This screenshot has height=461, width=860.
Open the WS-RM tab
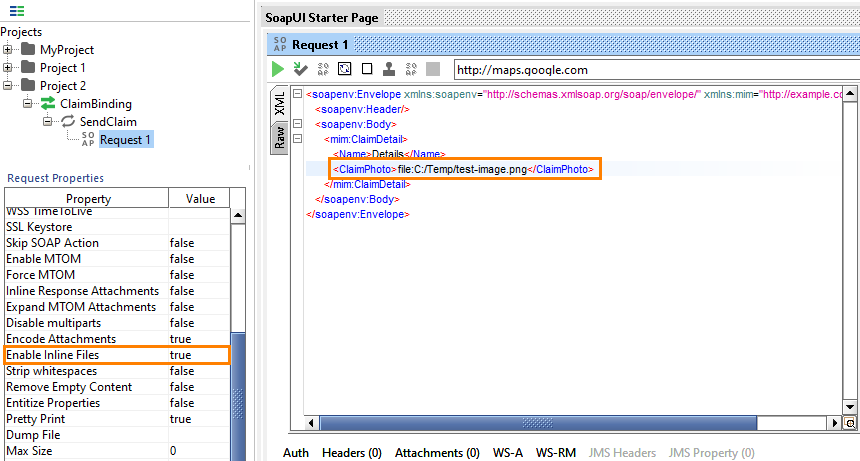[556, 453]
